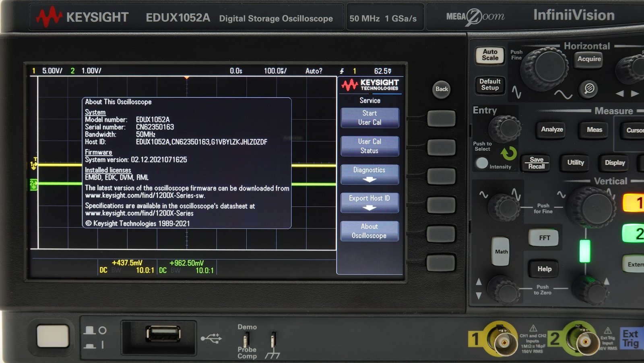Expand the Diagnostics submenu softkey

coord(369,174)
